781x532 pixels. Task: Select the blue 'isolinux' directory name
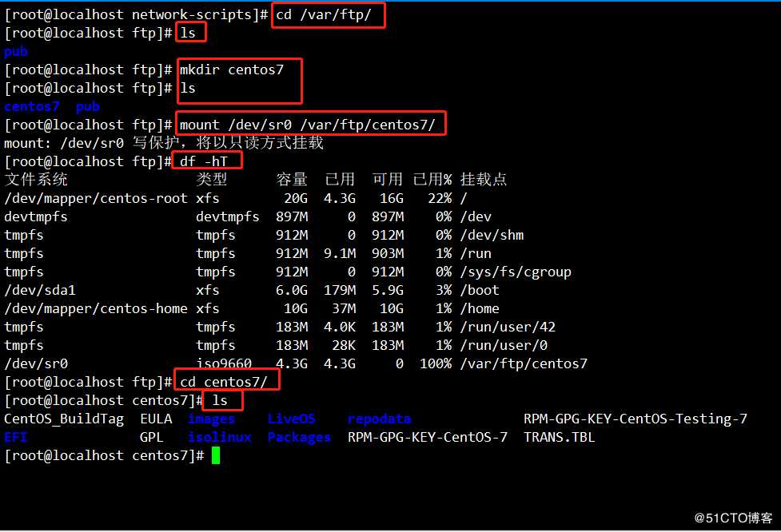[220, 438]
